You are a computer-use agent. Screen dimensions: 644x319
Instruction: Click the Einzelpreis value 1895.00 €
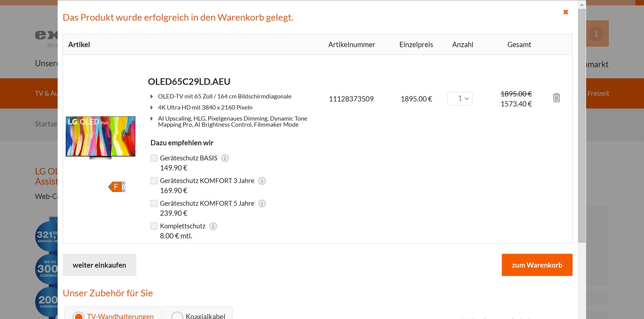pyautogui.click(x=416, y=99)
